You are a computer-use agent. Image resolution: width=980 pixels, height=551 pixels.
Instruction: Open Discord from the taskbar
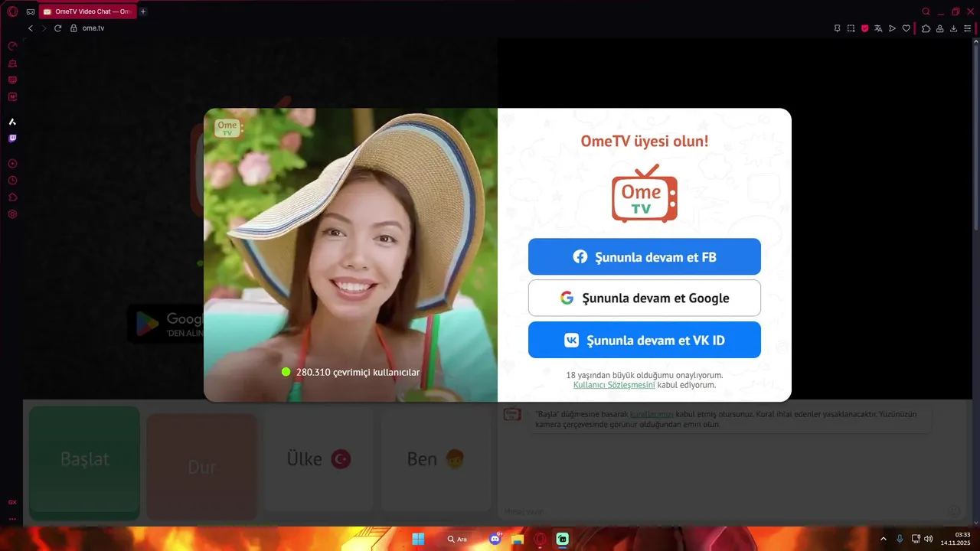point(495,539)
